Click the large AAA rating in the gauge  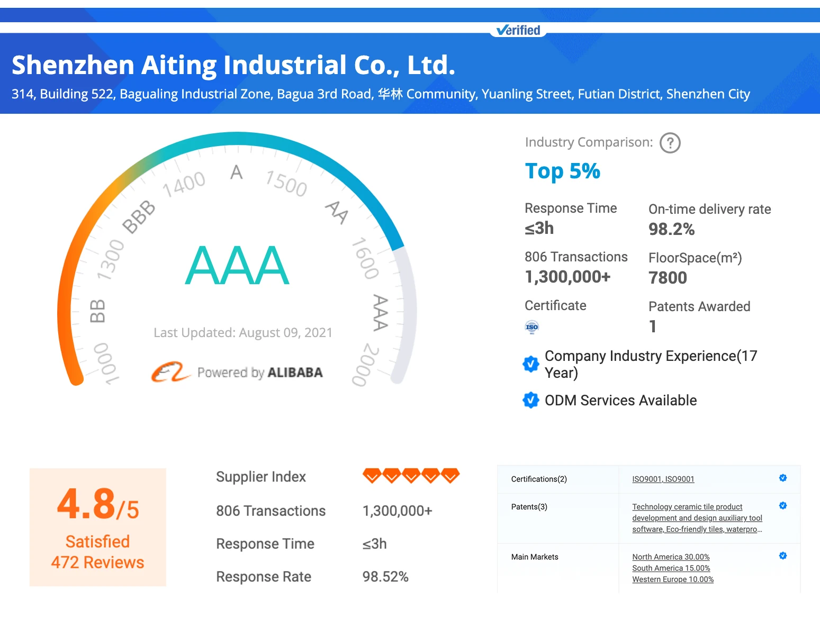[237, 265]
